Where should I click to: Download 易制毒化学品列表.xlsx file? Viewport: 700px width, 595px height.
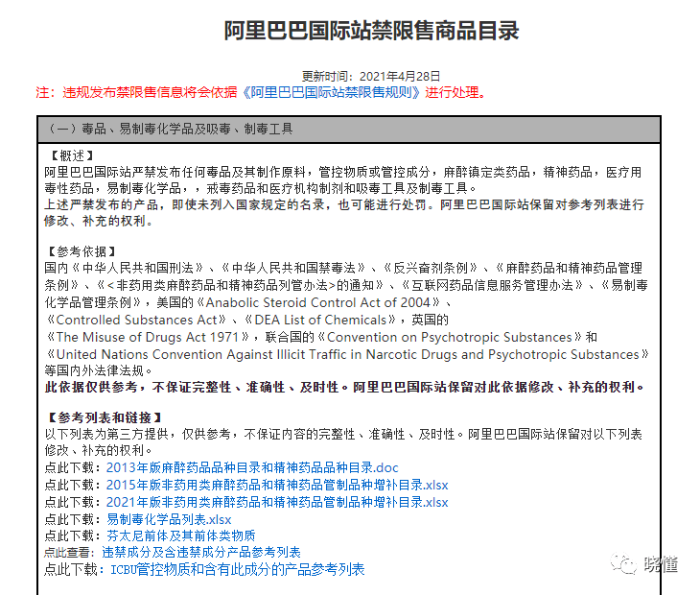click(169, 519)
